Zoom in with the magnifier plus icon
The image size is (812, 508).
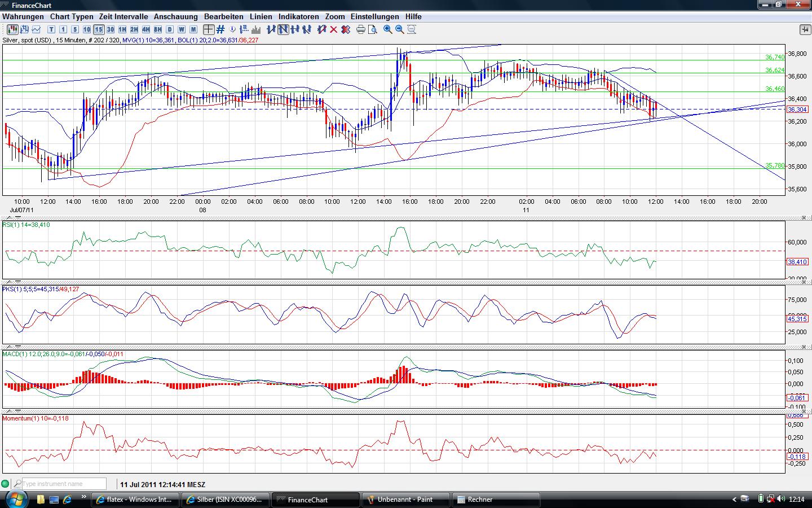click(388, 29)
